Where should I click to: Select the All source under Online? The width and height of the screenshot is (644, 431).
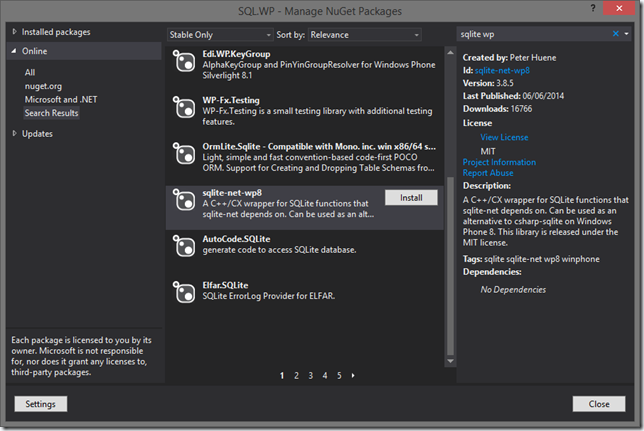click(30, 72)
